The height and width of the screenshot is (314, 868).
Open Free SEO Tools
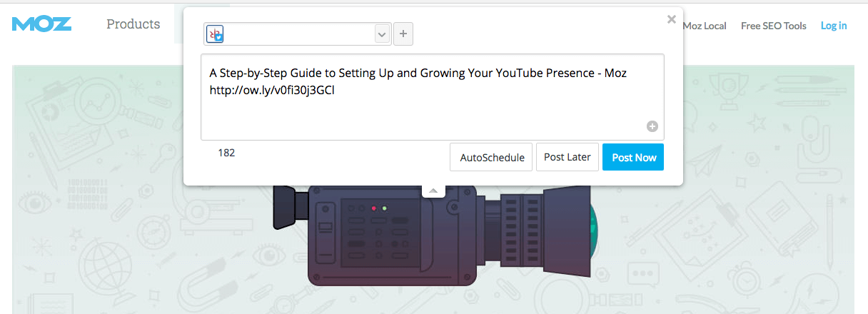pos(773,26)
